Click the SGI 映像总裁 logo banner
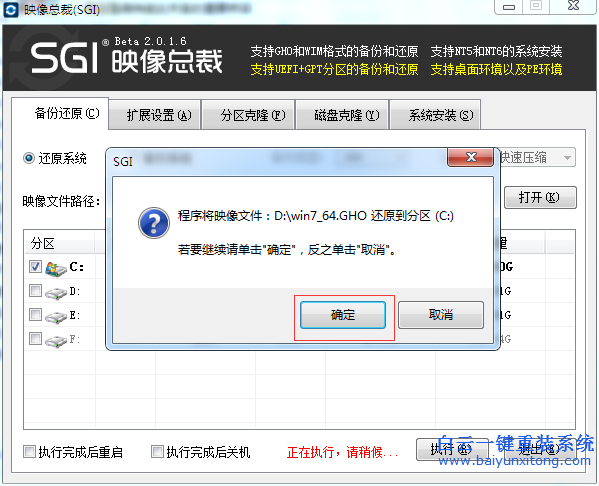The height and width of the screenshot is (486, 599). click(127, 57)
